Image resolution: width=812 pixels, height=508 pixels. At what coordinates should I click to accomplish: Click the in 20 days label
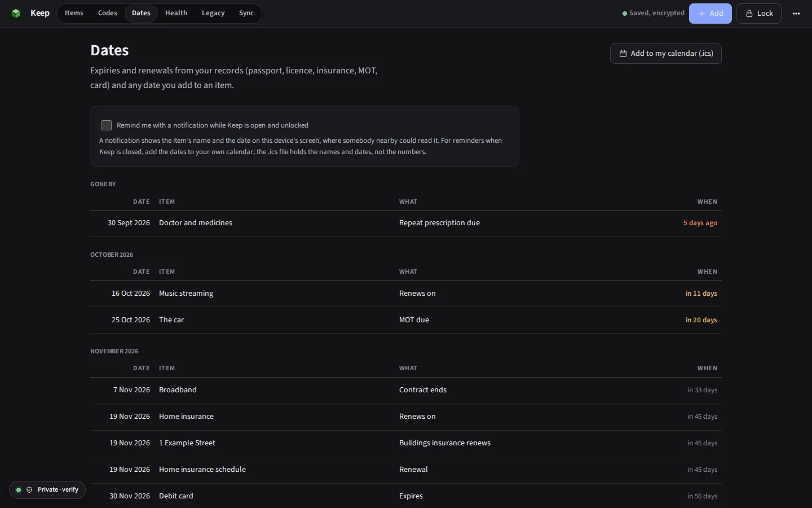click(x=701, y=320)
